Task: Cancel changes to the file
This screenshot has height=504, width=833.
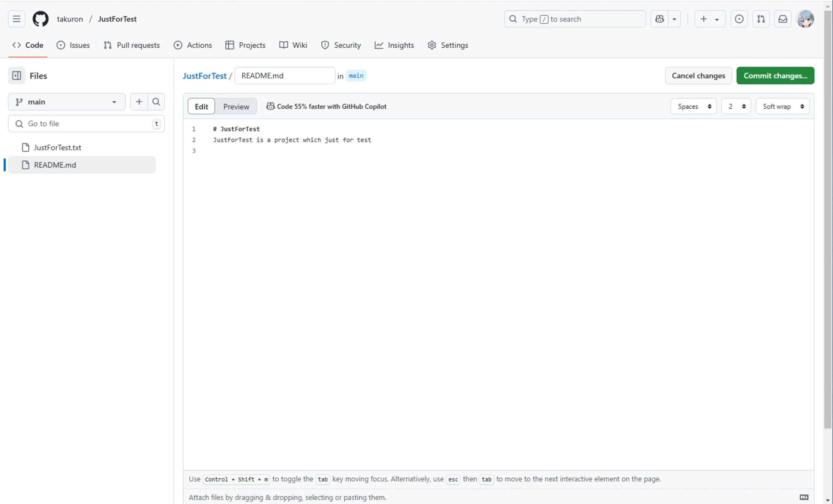Action: (698, 76)
